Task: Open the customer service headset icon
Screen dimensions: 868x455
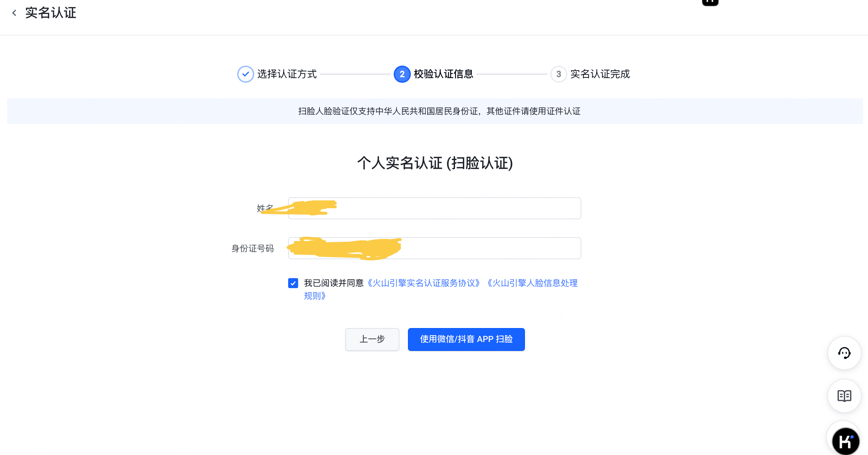Action: pos(844,353)
